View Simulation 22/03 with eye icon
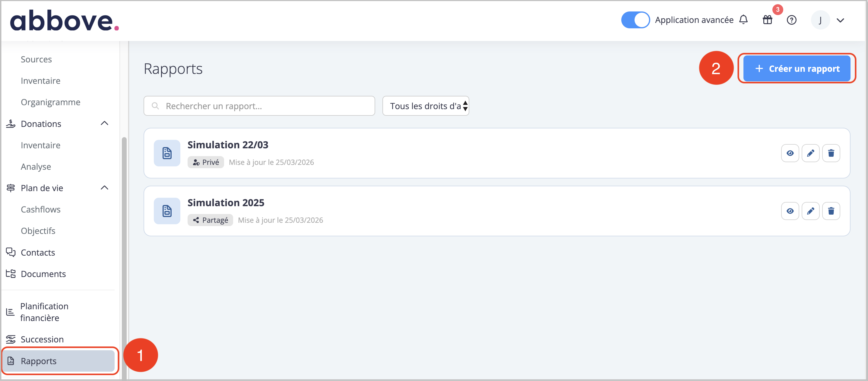 point(790,153)
